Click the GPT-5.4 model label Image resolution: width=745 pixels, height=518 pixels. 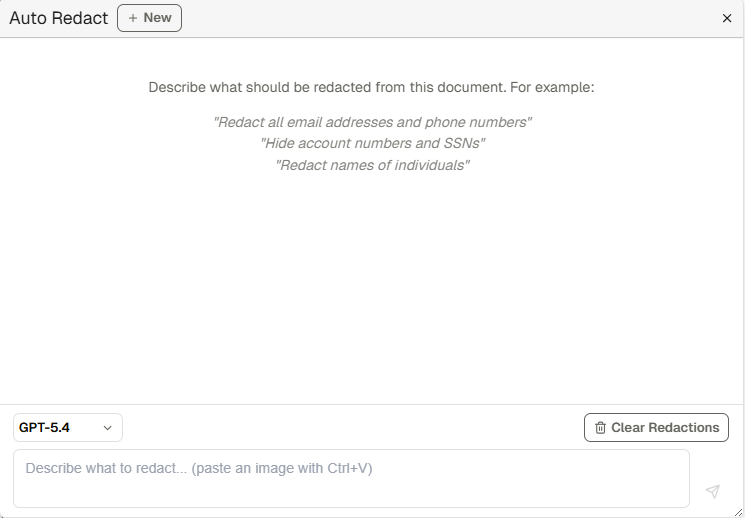(x=45, y=428)
